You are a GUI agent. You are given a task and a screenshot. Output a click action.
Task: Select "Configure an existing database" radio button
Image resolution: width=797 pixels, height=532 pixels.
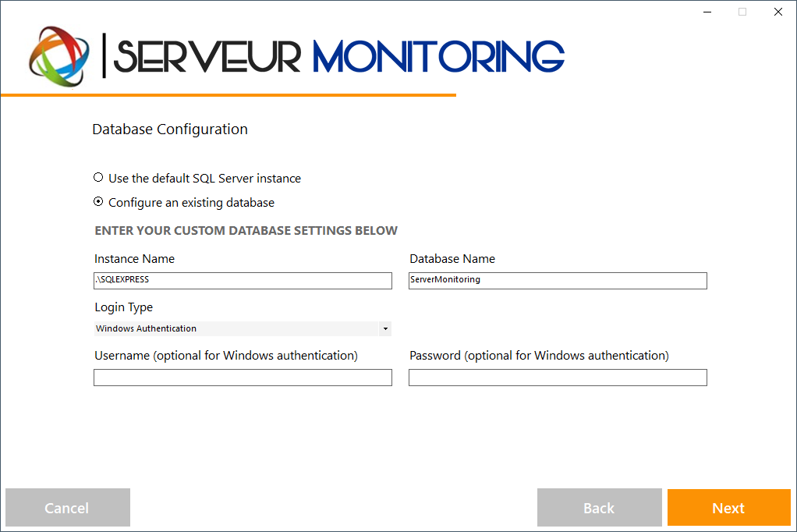(98, 202)
